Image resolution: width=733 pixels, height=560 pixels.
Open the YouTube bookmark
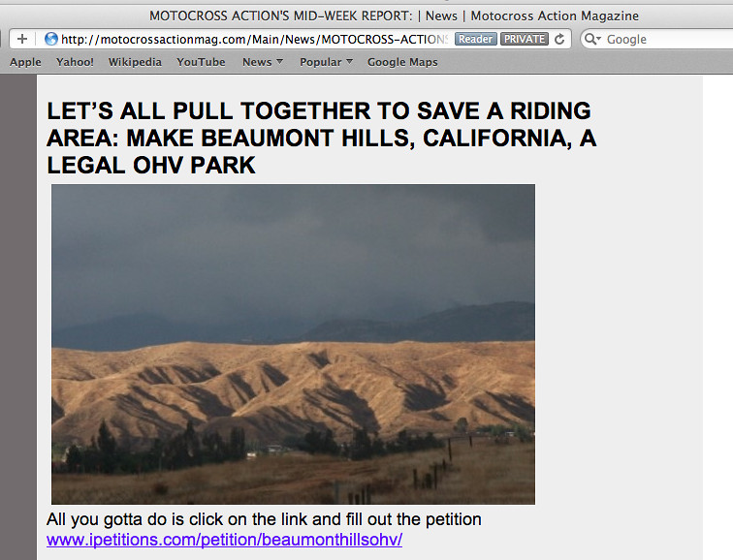click(x=201, y=62)
